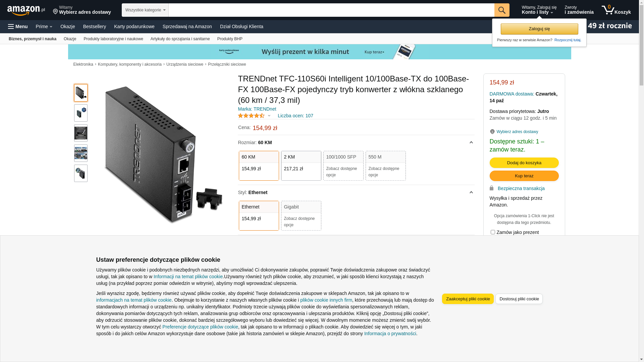Click the Bezpieczna transakcja lock icon

point(491,188)
